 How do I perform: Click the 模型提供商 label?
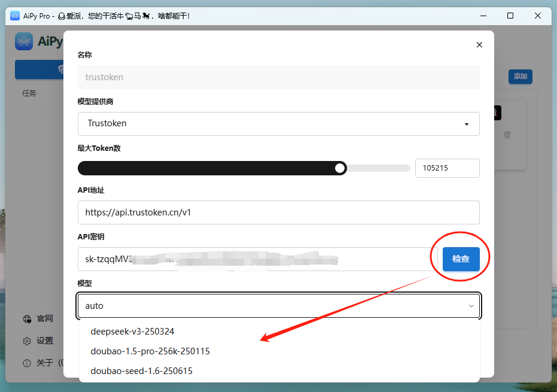[95, 102]
